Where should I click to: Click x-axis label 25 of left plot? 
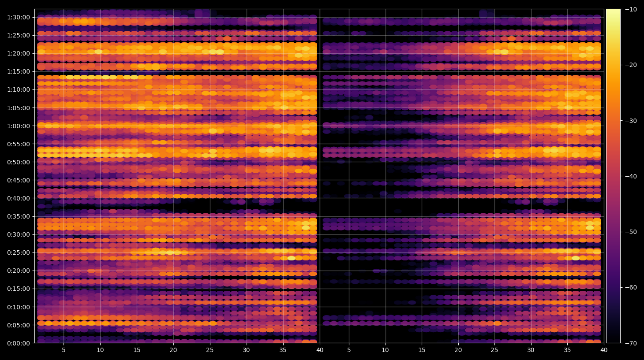[210, 350]
